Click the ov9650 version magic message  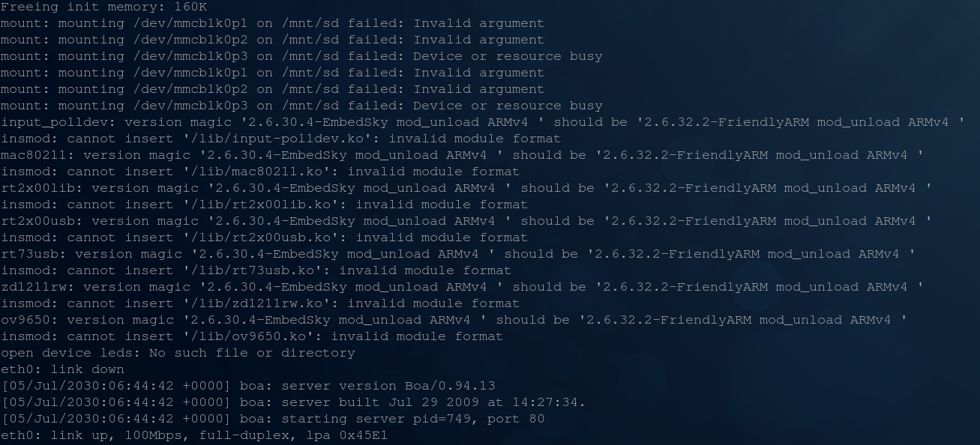click(454, 320)
